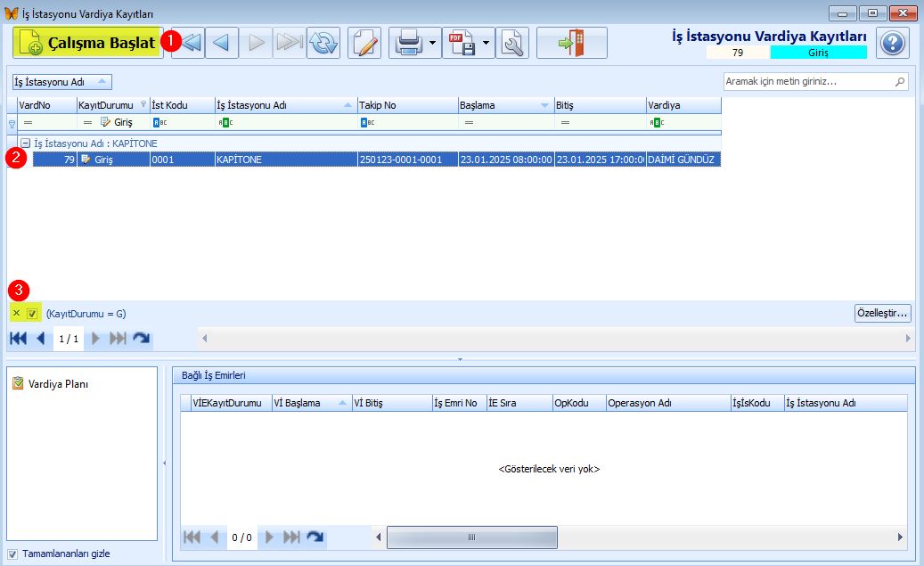
Task: Click İst Kodu filter row cell
Action: click(x=183, y=122)
